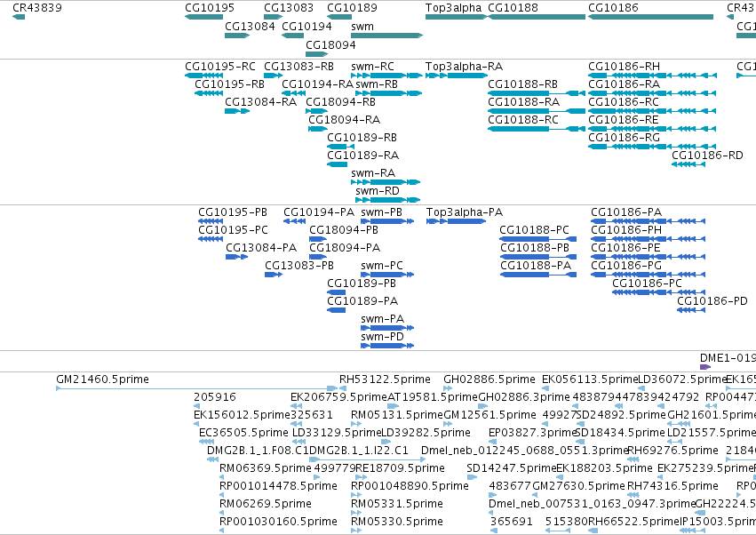Click EST GH02886.5prime
The height and width of the screenshot is (535, 756).
pos(448,388)
